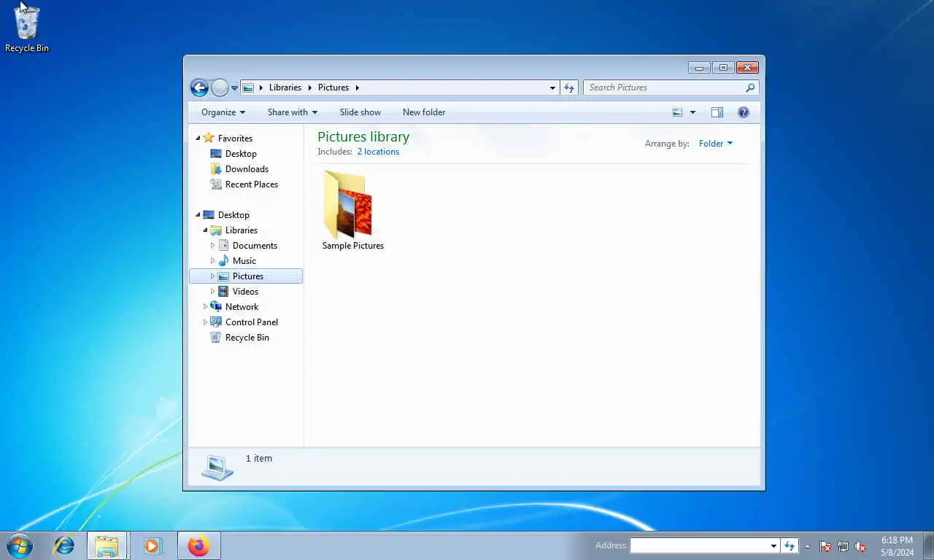Select Favorites in the navigation pane
This screenshot has height=560, width=934.
(x=235, y=139)
